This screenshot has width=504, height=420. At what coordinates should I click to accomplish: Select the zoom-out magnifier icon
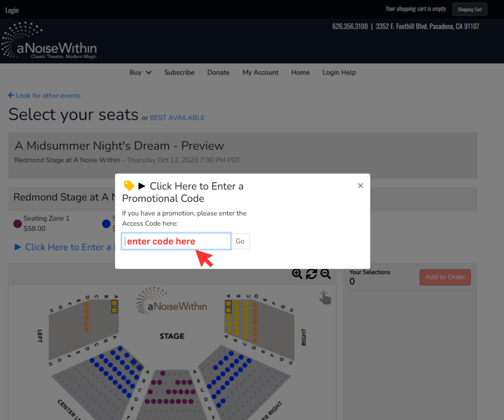click(326, 274)
